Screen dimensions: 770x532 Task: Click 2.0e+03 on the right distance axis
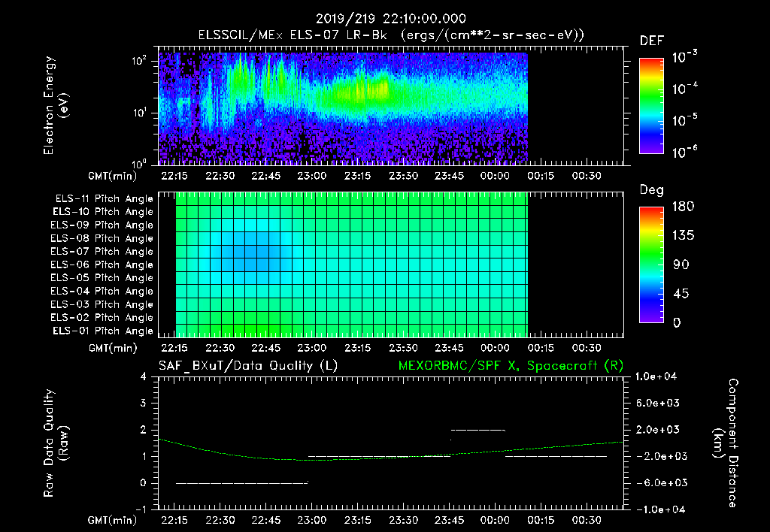click(x=658, y=429)
